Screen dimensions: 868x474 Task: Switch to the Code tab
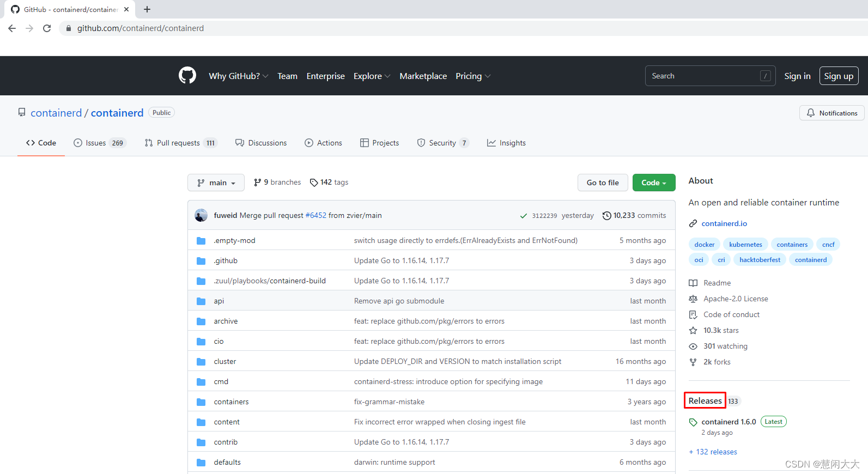(41, 143)
